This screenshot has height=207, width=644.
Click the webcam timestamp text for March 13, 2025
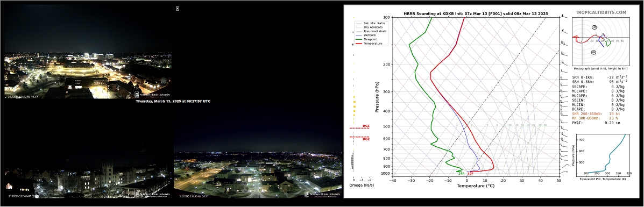pyautogui.click(x=173, y=101)
